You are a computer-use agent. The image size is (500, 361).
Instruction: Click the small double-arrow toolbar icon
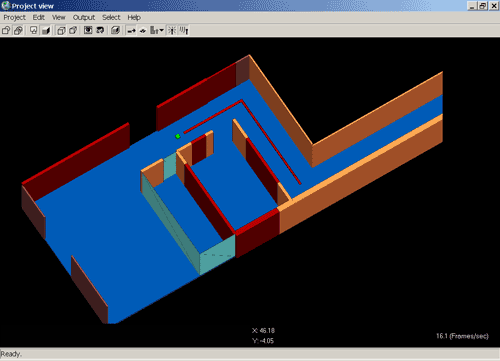point(143,31)
